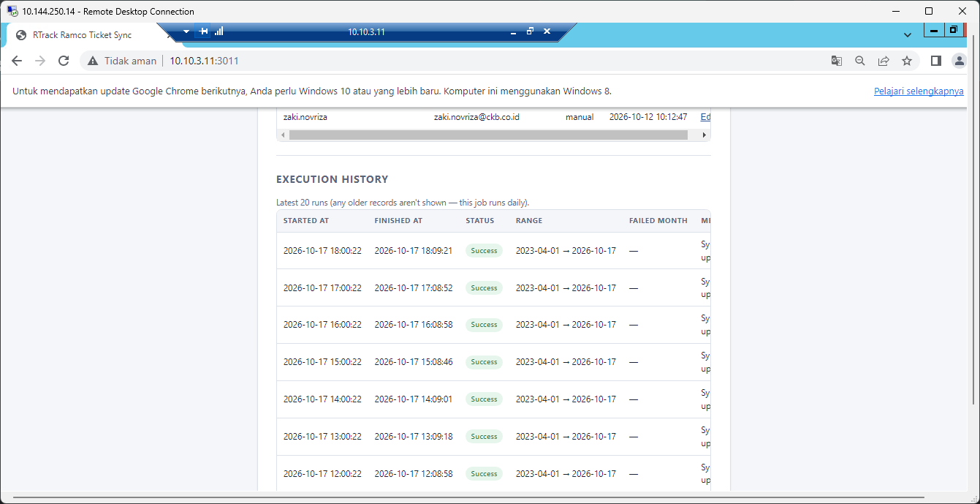Click finish time 2026-10-17 13:09:18

pyautogui.click(x=414, y=437)
